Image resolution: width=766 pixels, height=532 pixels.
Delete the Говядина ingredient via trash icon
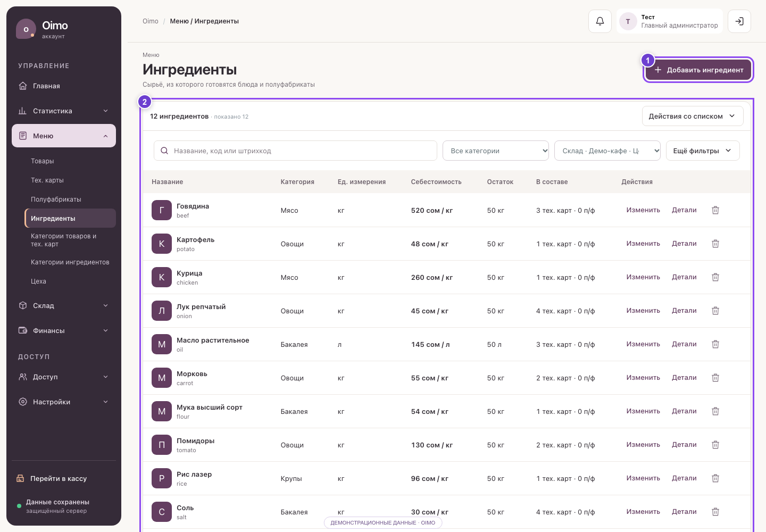pyautogui.click(x=715, y=210)
